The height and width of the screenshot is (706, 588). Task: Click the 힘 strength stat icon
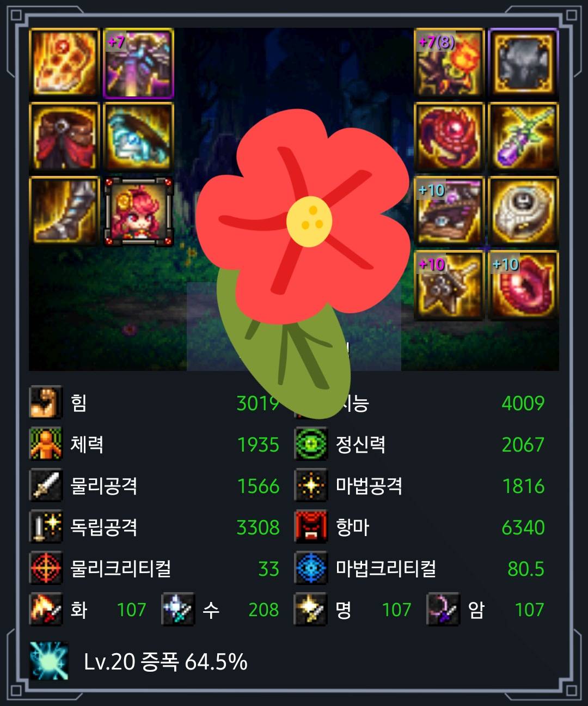(x=46, y=403)
